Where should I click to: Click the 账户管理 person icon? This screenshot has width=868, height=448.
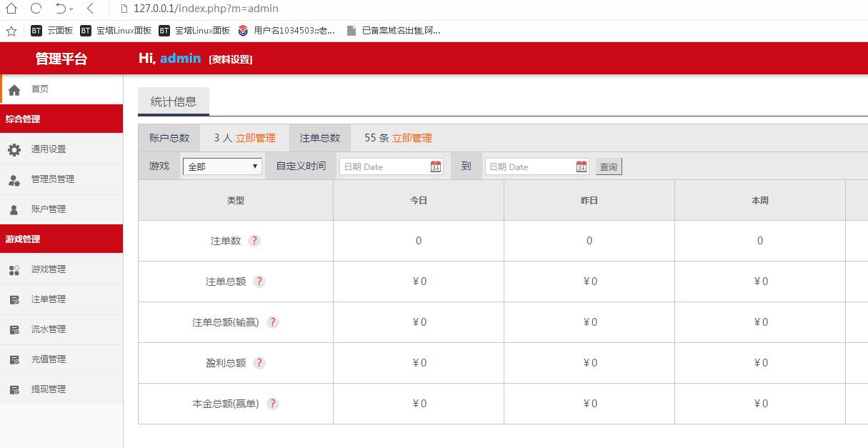(x=14, y=210)
